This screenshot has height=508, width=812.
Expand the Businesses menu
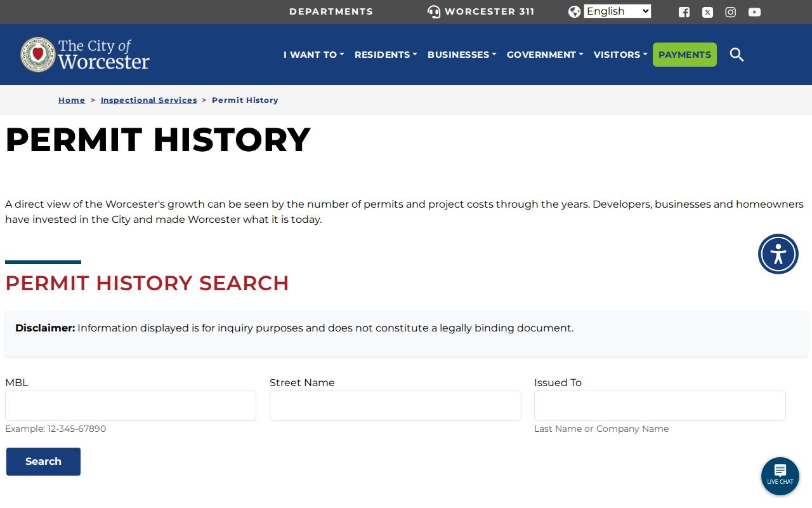click(462, 55)
